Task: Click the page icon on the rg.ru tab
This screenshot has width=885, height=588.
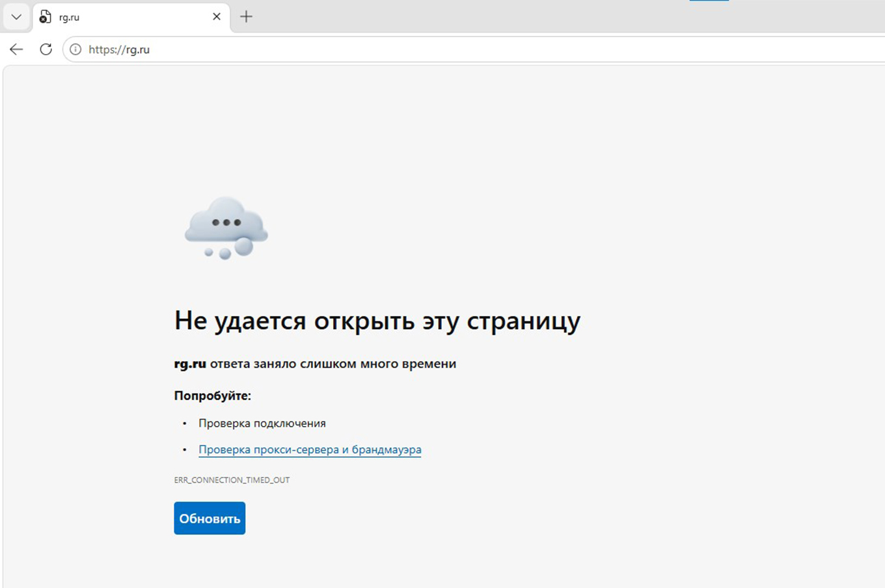Action: [x=45, y=18]
